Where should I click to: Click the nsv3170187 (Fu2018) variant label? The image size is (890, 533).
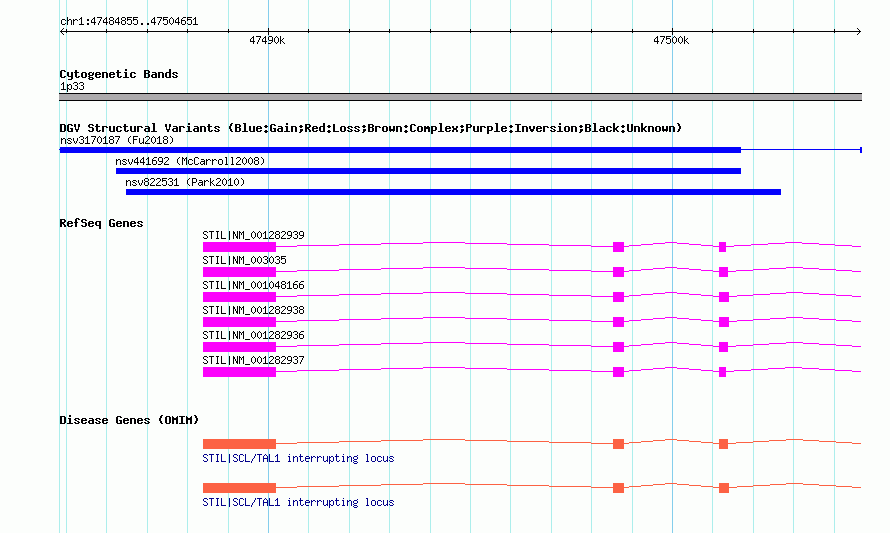click(x=117, y=140)
